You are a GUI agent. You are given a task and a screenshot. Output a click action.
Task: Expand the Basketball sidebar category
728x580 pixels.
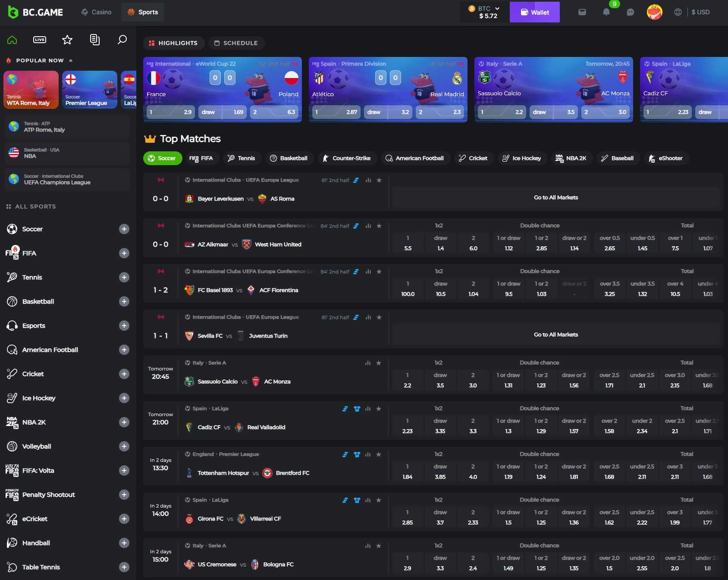[x=124, y=301]
